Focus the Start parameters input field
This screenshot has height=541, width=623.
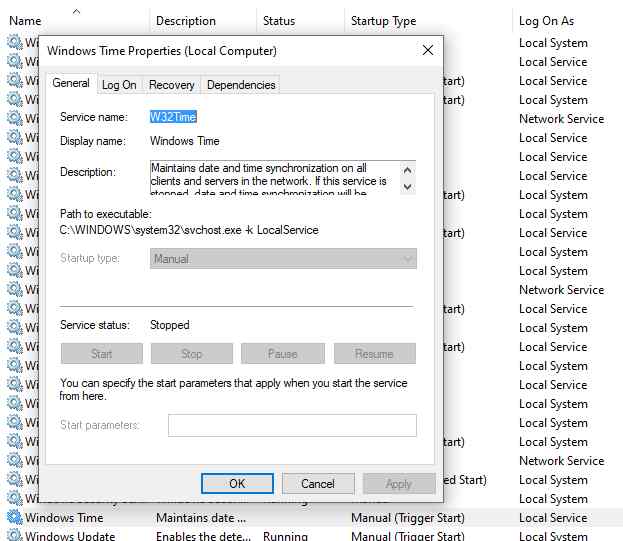coord(292,425)
